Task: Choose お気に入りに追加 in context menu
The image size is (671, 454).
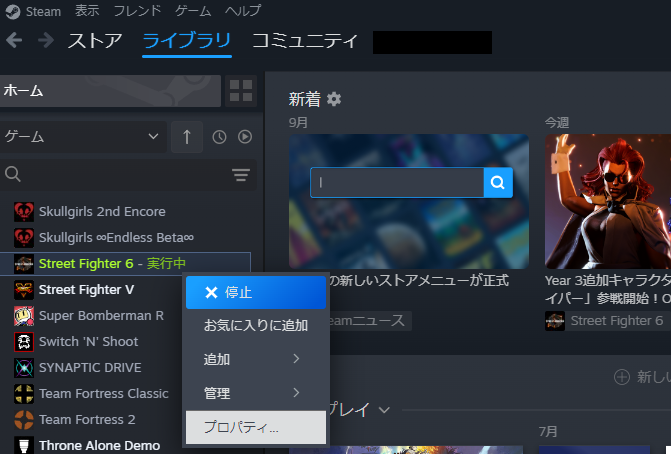Action: pyautogui.click(x=256, y=326)
